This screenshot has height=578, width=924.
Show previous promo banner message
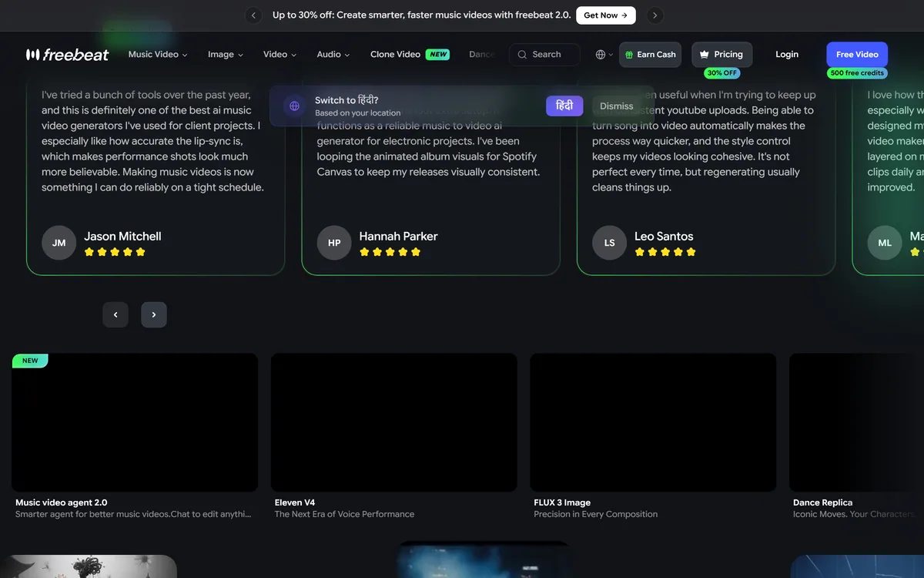(253, 15)
